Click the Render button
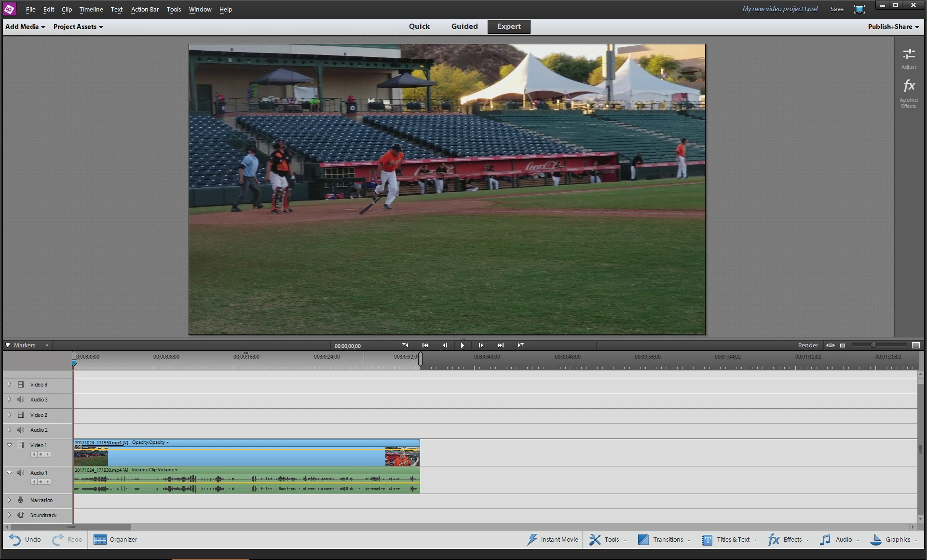The width and height of the screenshot is (927, 560). pos(807,346)
